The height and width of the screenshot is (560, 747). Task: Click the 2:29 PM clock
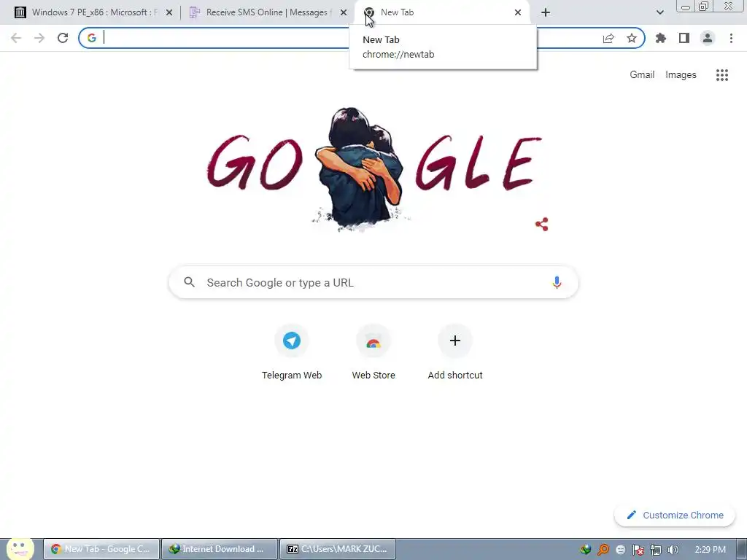click(711, 550)
